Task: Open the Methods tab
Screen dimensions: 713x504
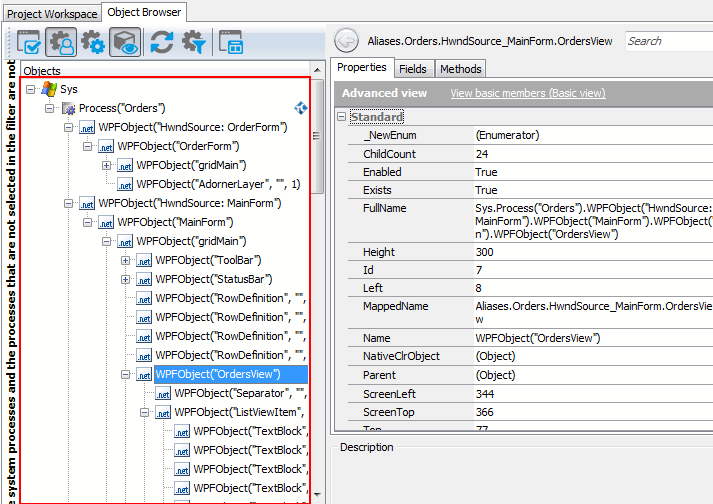Action: click(460, 69)
